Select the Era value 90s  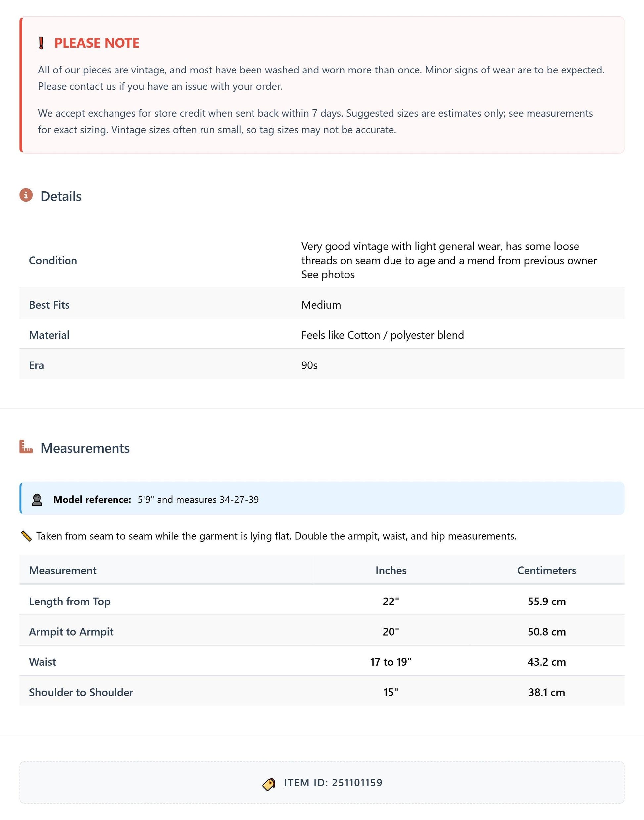point(309,365)
